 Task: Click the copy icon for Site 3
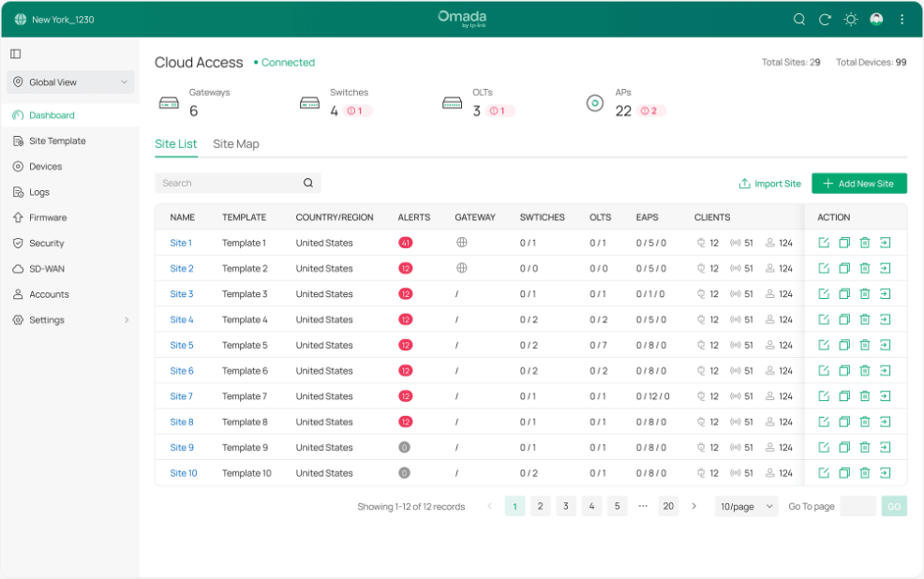(x=844, y=294)
